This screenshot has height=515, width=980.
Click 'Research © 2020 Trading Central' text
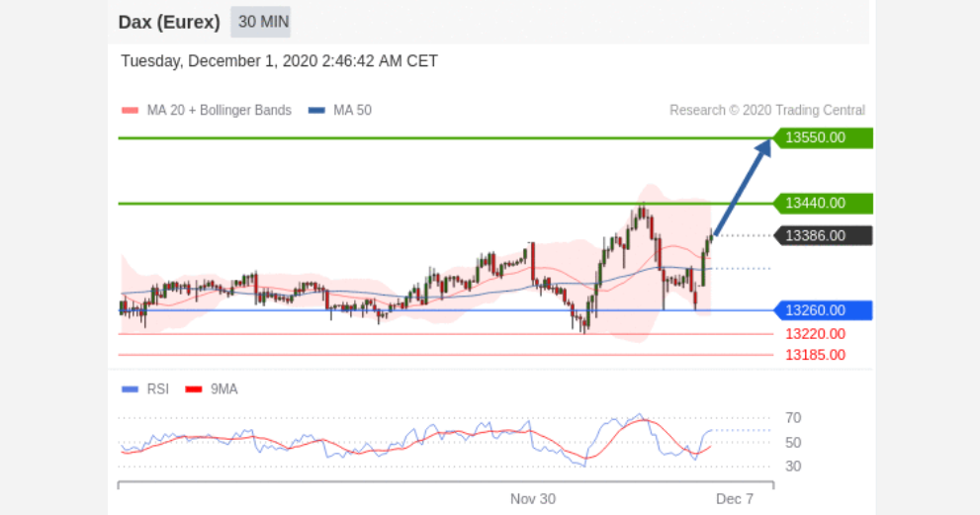pos(767,111)
